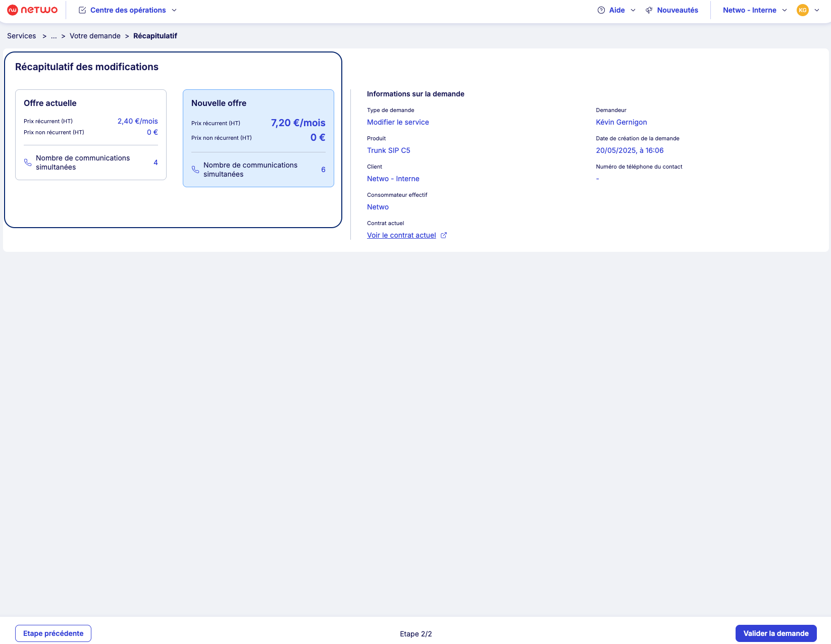Open the Netwo - Interne account switcher chevron
Viewport: 831px width, 644px height.
tap(785, 10)
